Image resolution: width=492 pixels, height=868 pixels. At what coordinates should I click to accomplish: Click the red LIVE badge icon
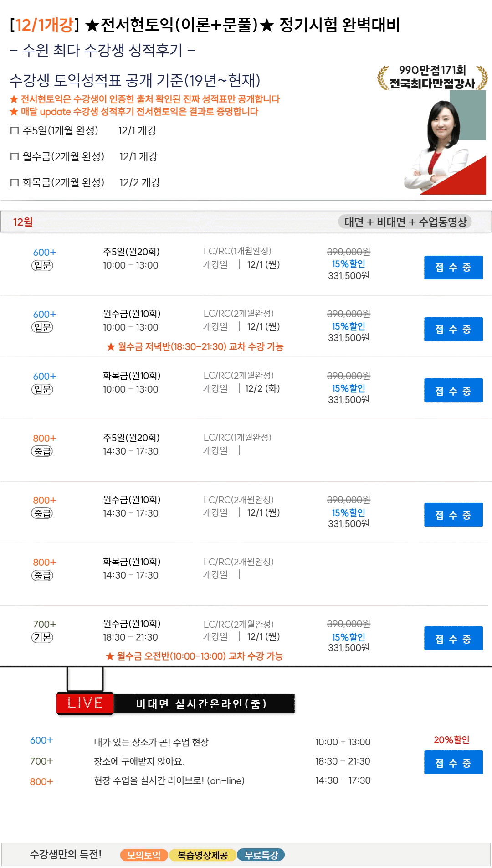85,703
